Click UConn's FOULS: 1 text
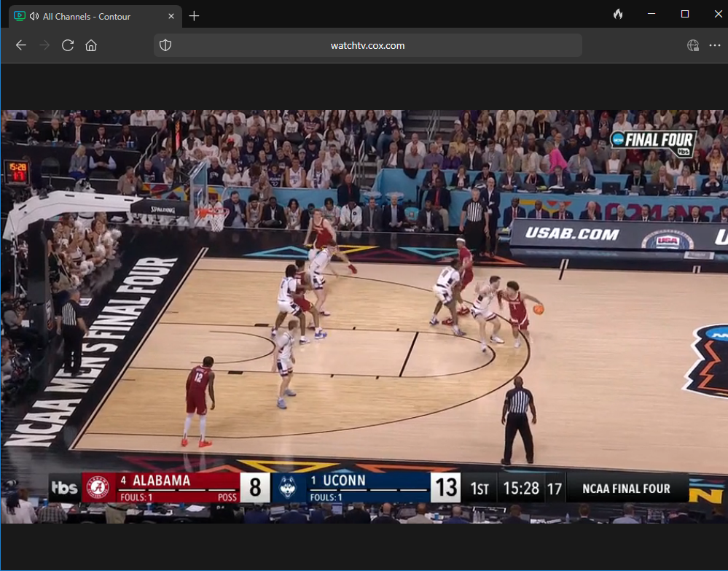 click(x=326, y=497)
